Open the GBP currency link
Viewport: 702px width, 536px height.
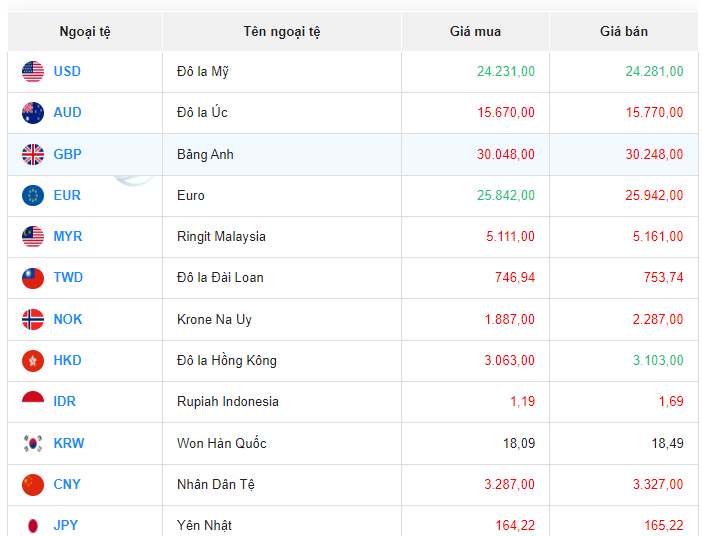67,154
